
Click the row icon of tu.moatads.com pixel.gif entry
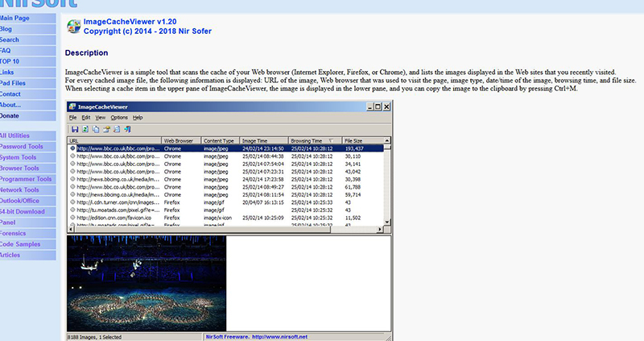click(72, 210)
